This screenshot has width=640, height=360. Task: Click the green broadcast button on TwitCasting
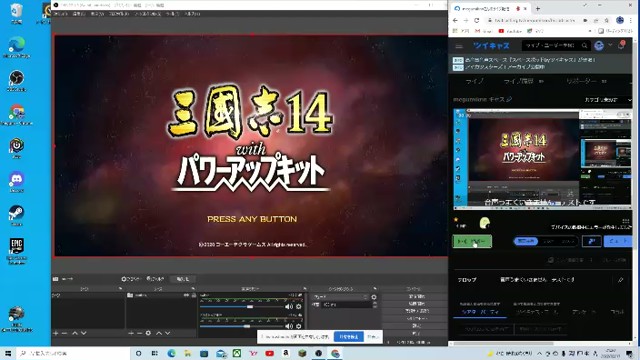point(472,241)
